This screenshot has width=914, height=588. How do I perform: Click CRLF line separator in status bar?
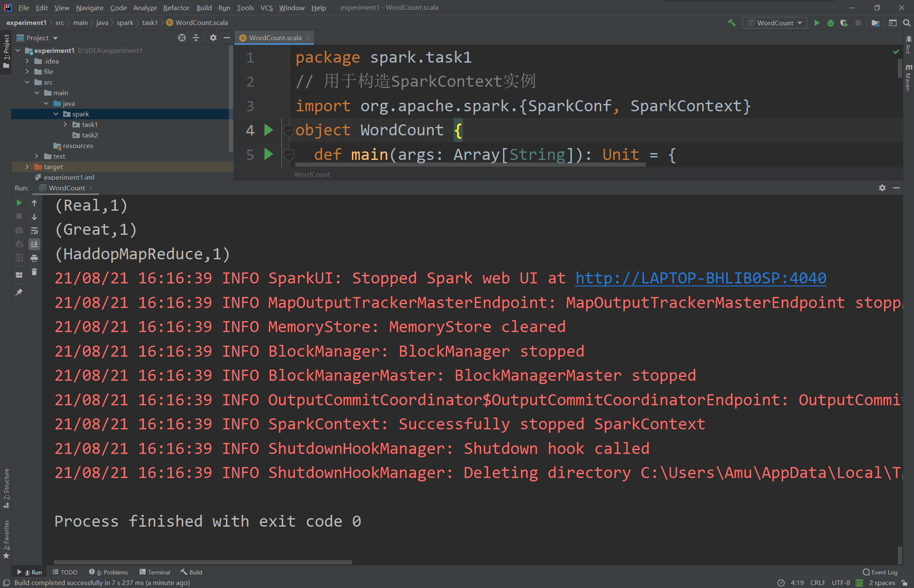click(818, 583)
